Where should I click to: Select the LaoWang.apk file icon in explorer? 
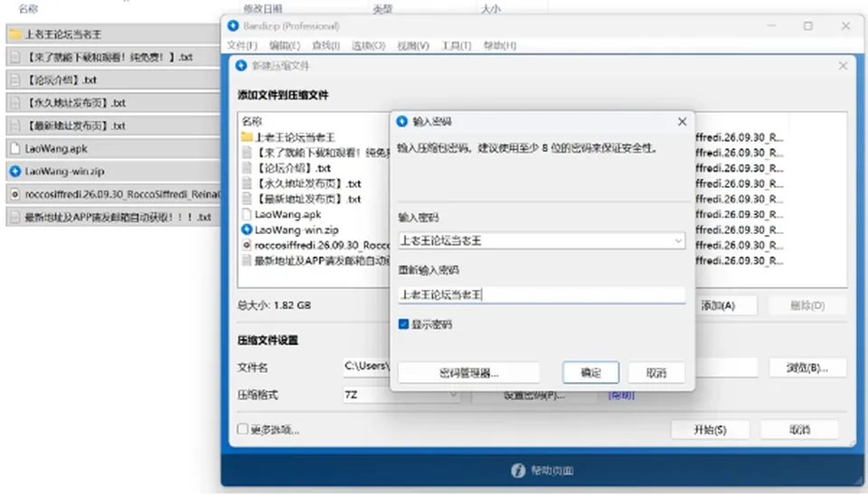(x=15, y=149)
